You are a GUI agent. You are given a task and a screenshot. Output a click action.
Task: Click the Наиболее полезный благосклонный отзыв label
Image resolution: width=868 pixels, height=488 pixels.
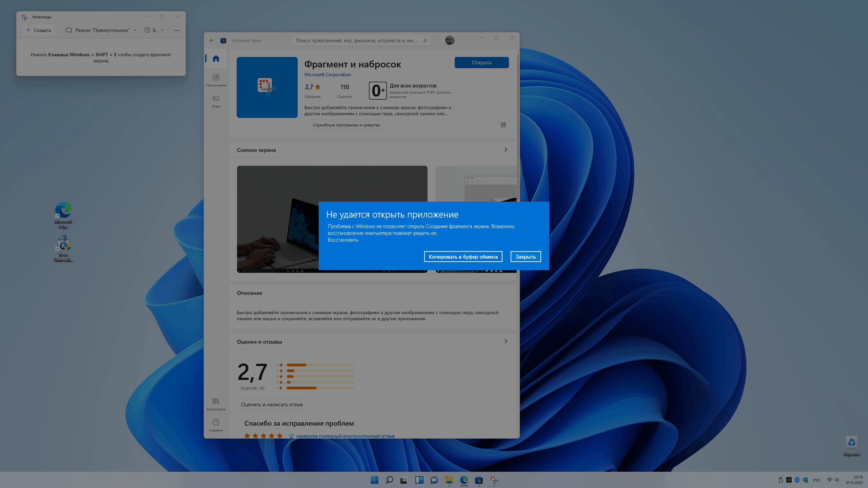345,436
